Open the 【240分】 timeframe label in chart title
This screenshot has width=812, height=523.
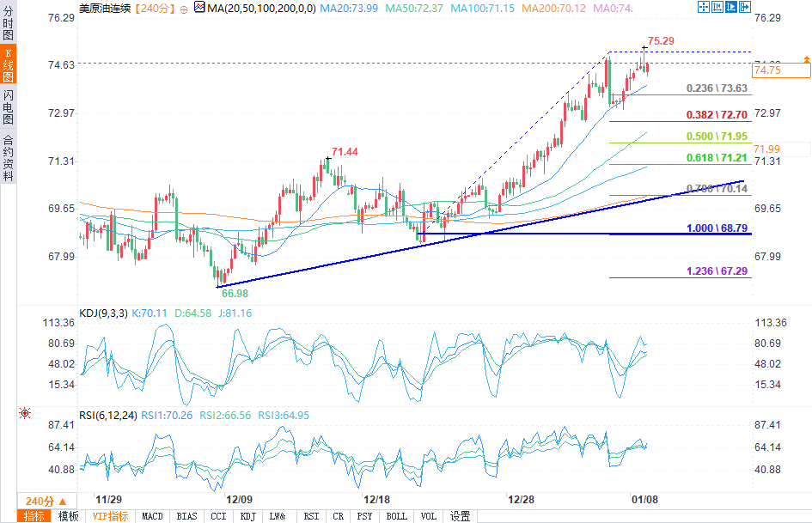click(x=155, y=8)
